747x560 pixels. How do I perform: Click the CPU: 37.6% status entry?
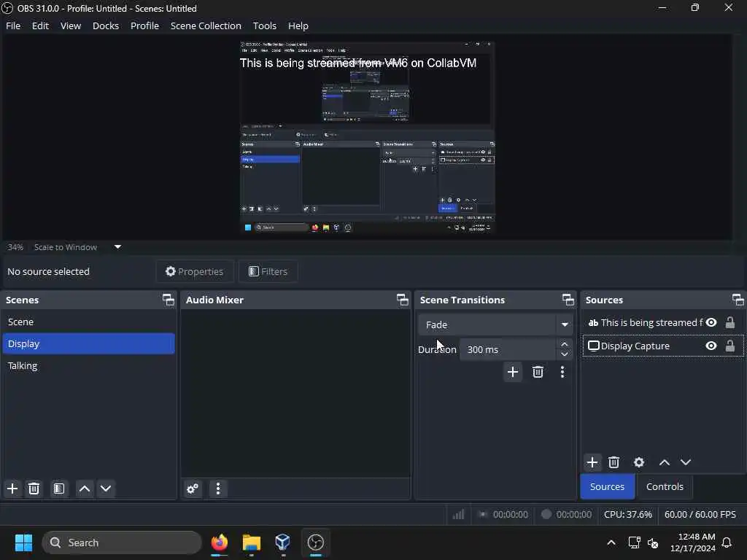click(628, 515)
